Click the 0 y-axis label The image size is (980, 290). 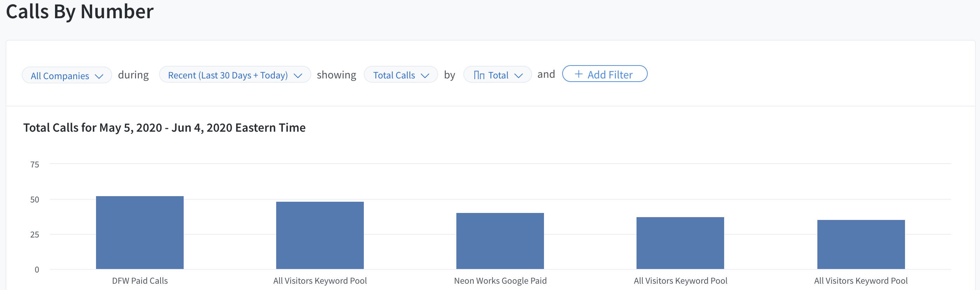coord(37,270)
